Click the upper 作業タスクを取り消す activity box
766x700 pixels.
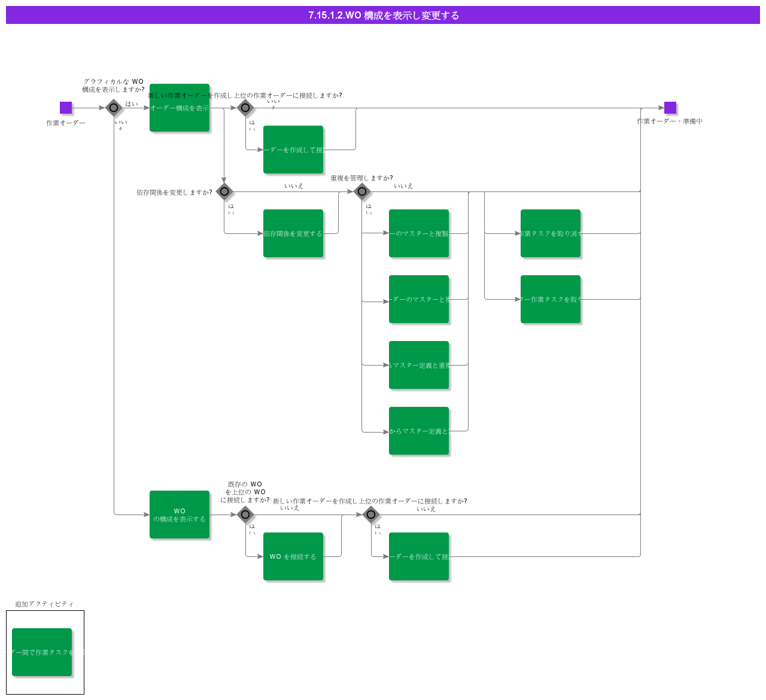click(x=551, y=233)
